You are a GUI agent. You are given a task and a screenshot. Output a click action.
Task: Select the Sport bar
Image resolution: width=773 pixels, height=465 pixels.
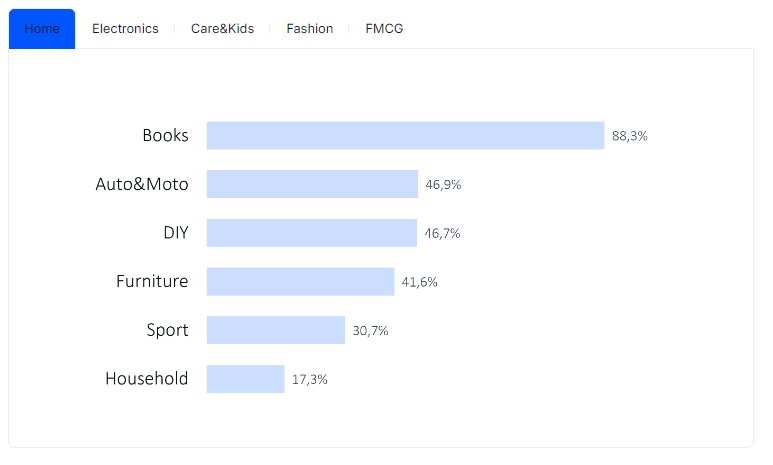click(x=276, y=330)
